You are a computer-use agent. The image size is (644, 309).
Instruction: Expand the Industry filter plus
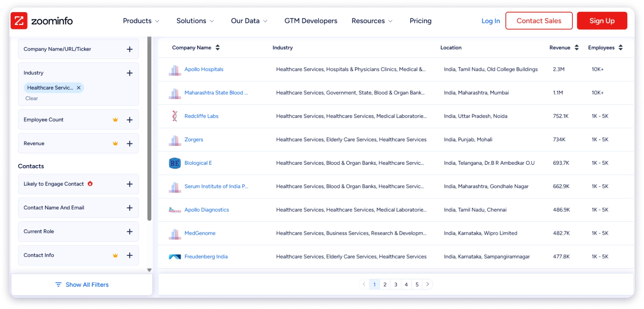point(130,73)
